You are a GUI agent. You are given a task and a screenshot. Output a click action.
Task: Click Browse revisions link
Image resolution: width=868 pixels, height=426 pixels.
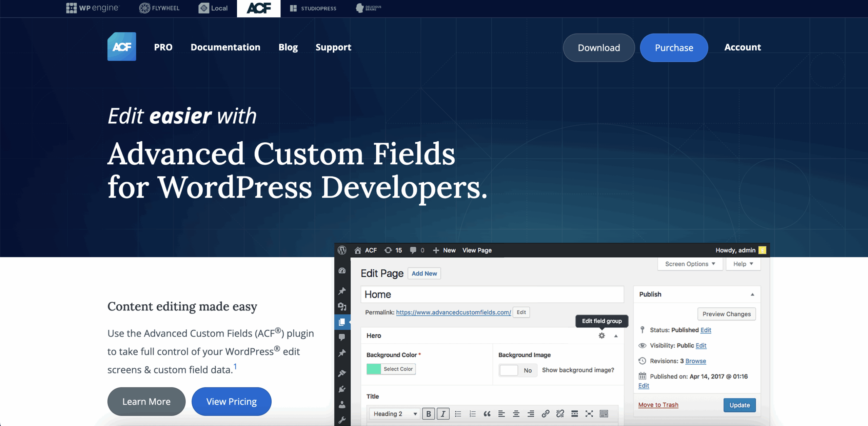point(695,361)
